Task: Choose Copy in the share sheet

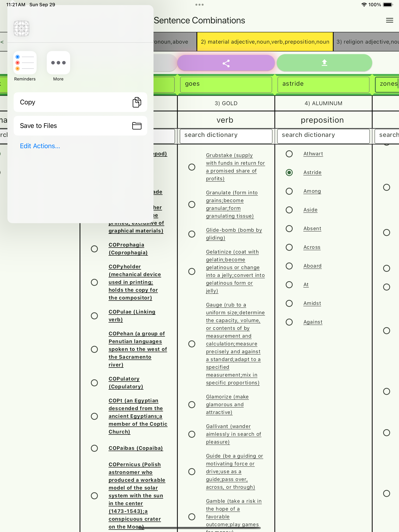Action: 80,102
